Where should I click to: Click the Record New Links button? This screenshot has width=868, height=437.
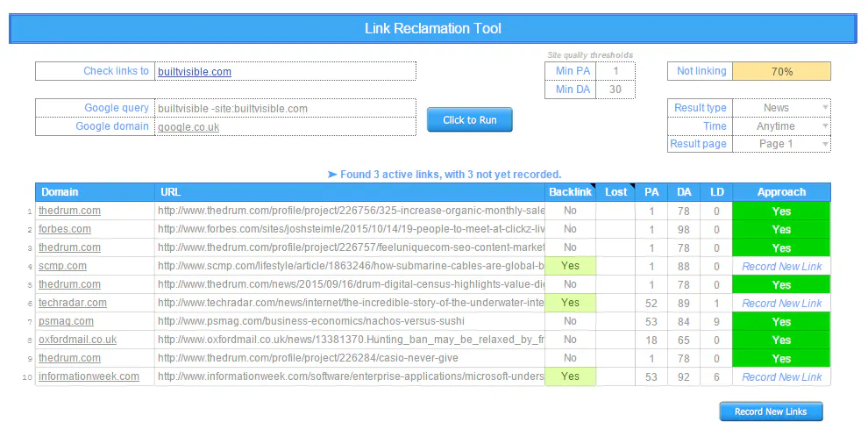tap(771, 412)
